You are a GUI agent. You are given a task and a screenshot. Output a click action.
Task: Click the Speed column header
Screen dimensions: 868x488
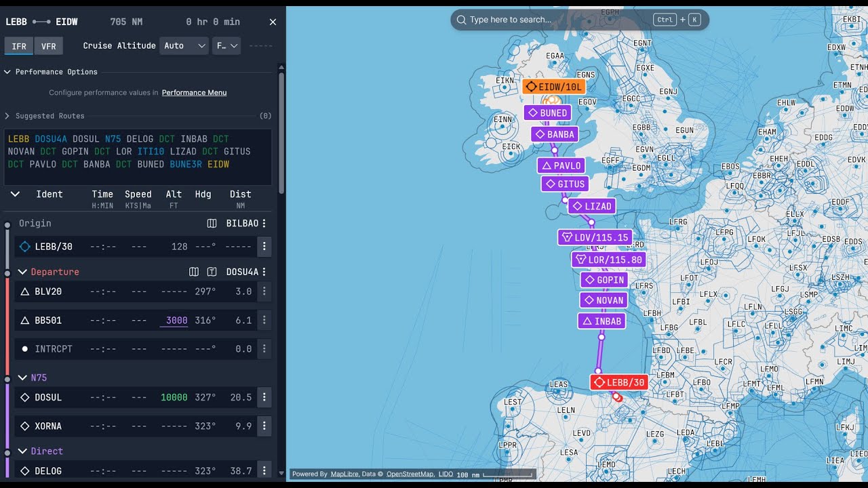point(138,194)
